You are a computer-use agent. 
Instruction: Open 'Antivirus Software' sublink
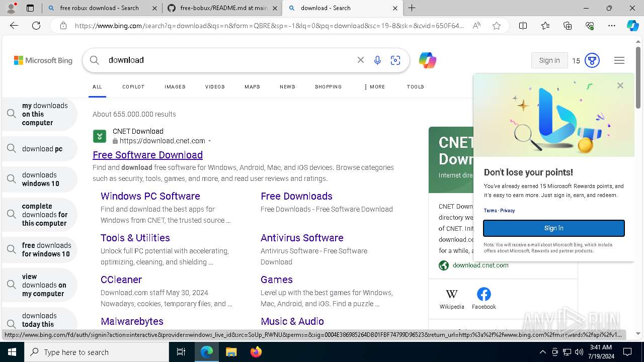pos(302,238)
